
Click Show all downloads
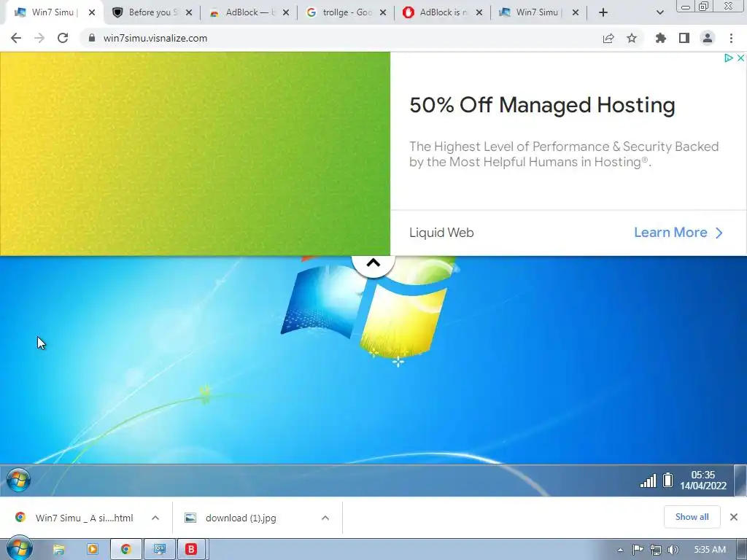692,517
